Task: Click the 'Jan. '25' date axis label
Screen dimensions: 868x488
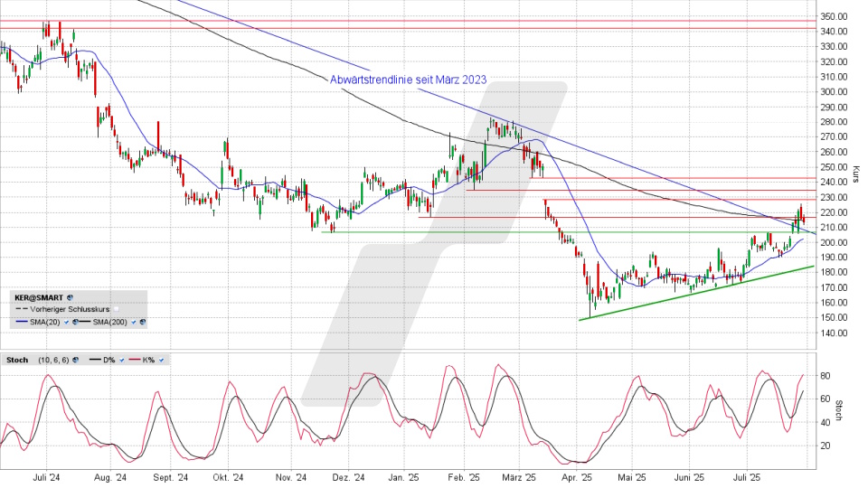Action: [403, 477]
